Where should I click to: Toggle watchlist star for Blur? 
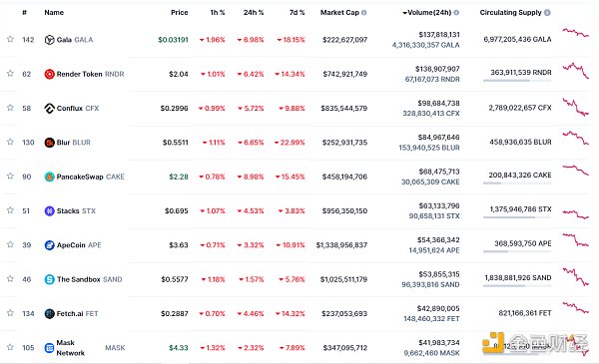pyautogui.click(x=10, y=142)
